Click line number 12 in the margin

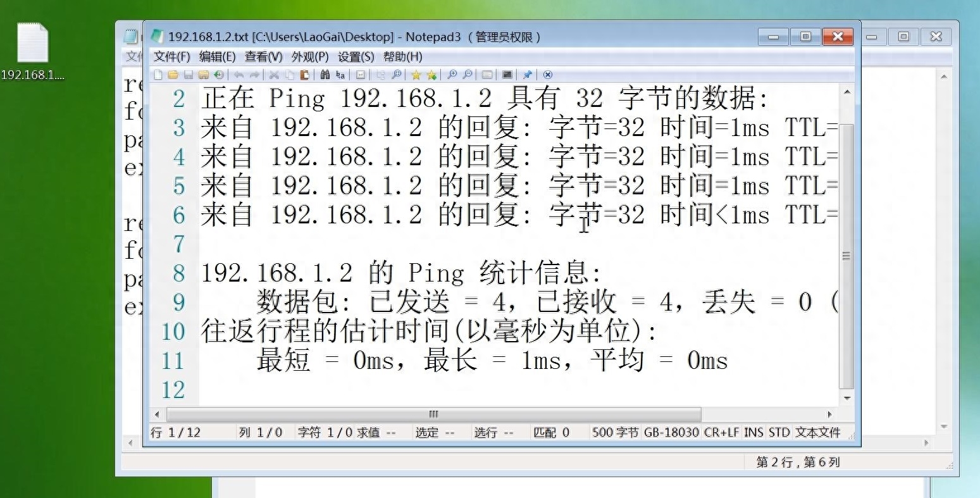coord(173,390)
